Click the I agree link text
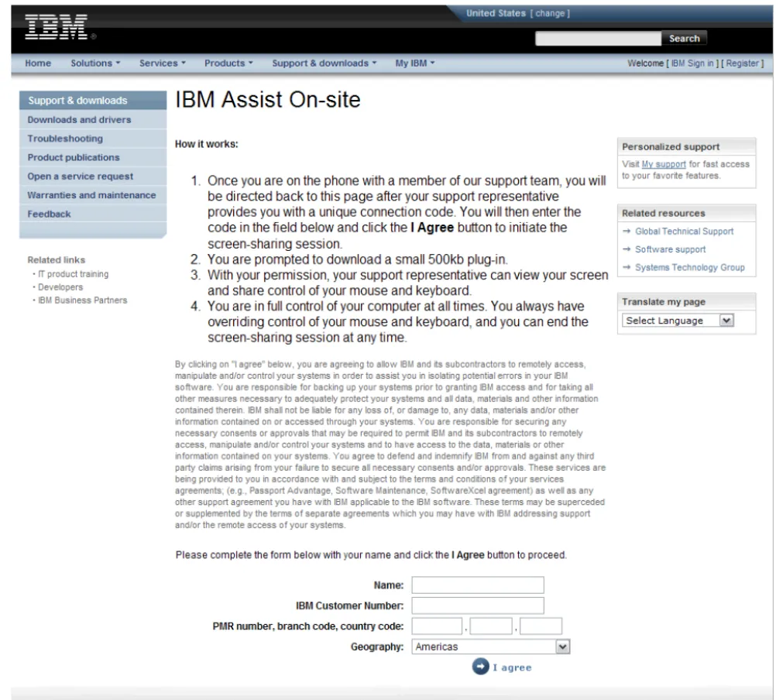 tap(512, 667)
